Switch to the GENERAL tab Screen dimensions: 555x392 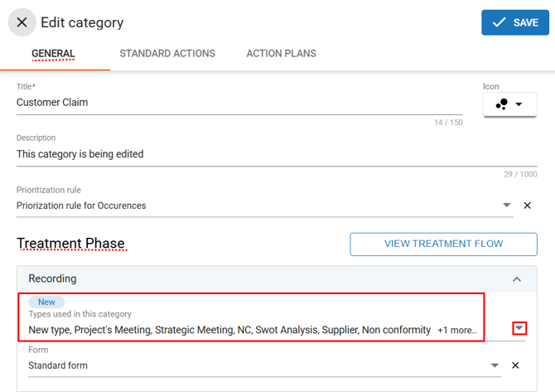pos(53,54)
